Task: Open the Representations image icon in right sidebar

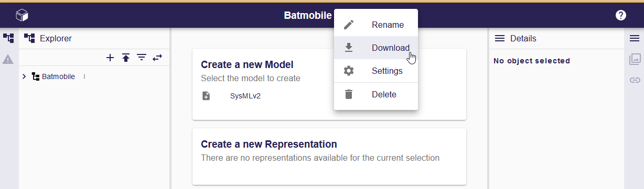Action: pos(635,59)
